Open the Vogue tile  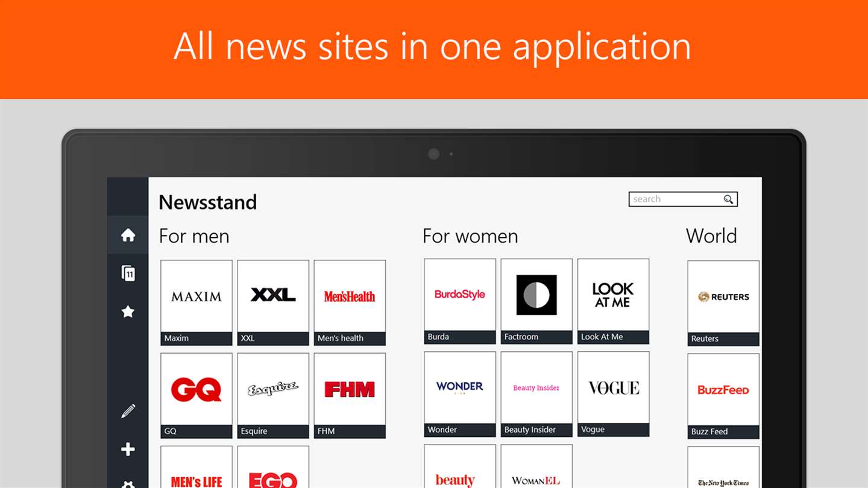[x=613, y=394]
